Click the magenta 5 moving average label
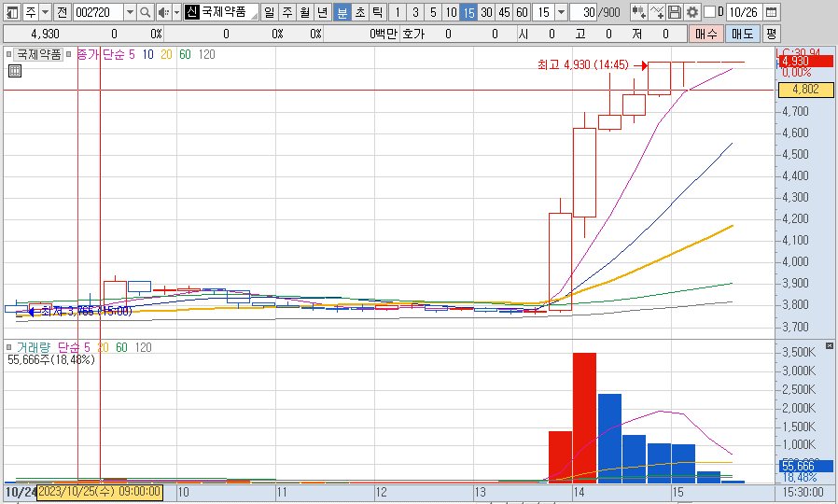Image resolution: width=838 pixels, height=504 pixels. [132, 54]
